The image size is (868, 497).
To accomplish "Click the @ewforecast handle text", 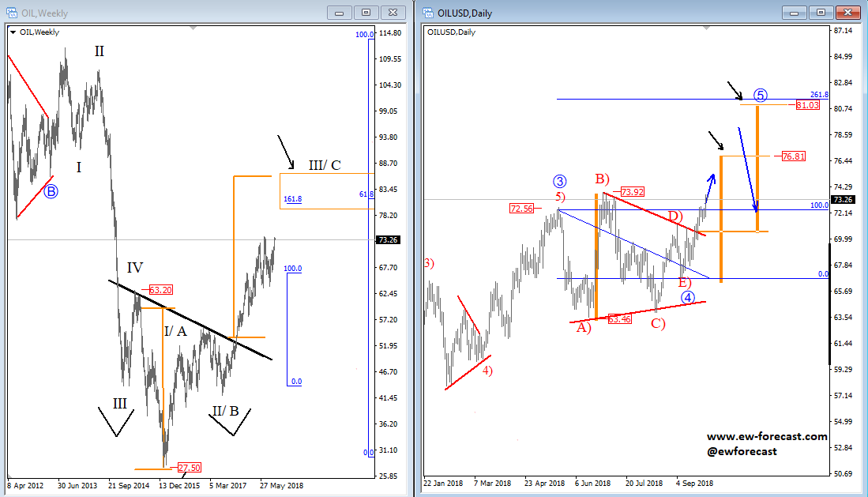I will [x=742, y=451].
